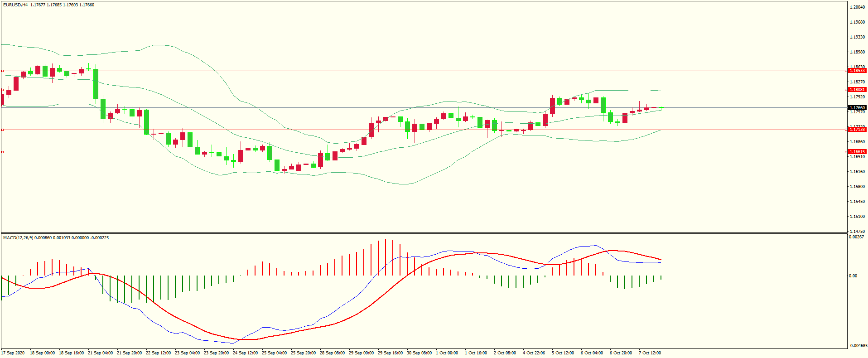Click the 24 Sep 12:00 time axis label
This screenshot has height=358, width=868.
point(246,353)
